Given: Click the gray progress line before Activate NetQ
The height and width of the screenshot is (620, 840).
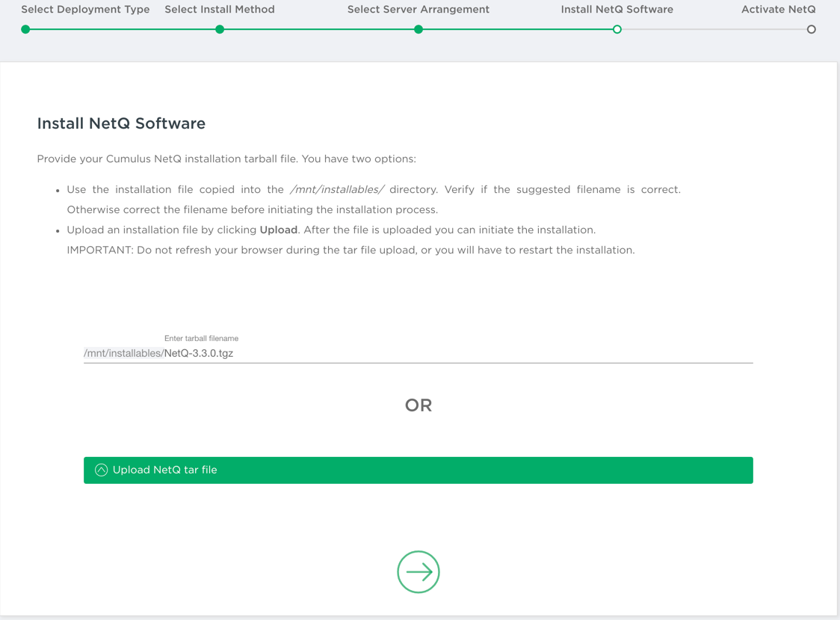Looking at the screenshot, I should (714, 29).
